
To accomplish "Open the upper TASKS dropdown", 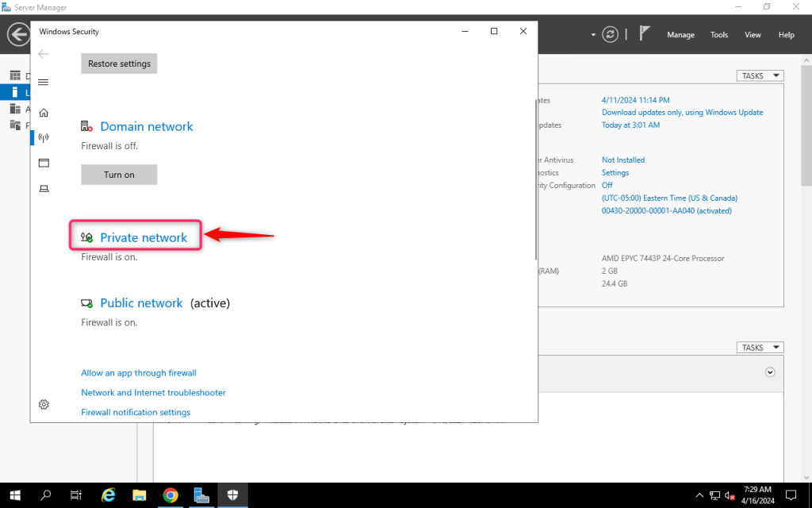I will [760, 75].
